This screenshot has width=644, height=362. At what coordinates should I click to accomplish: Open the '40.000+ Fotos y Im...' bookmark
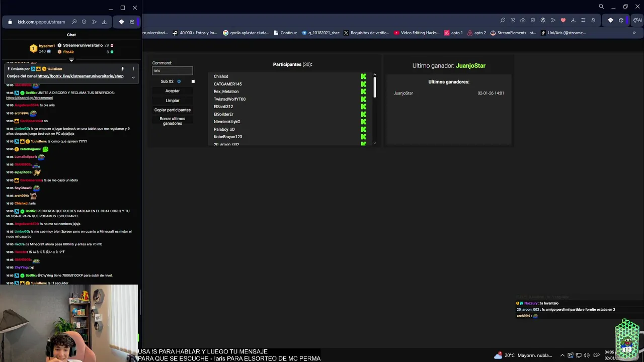[195, 33]
